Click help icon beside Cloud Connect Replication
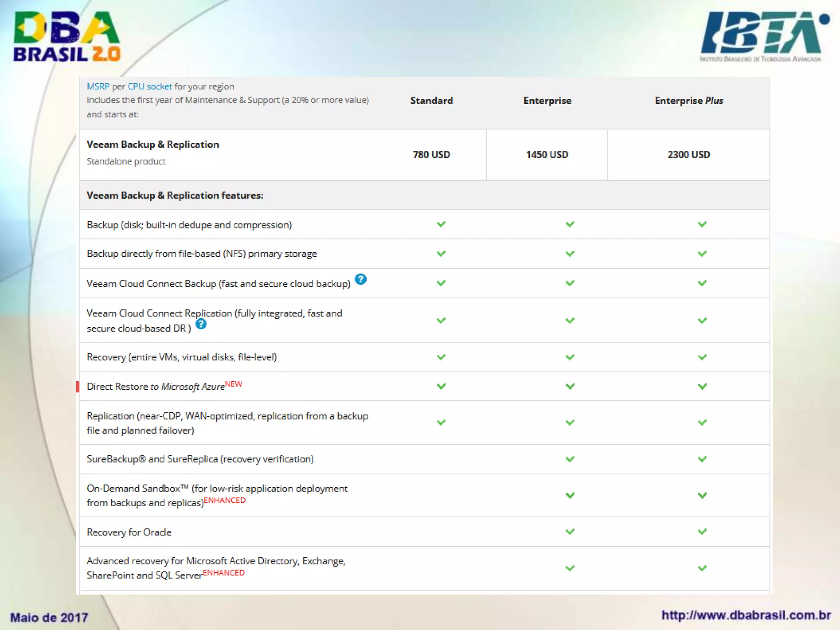This screenshot has height=630, width=840. click(x=201, y=324)
